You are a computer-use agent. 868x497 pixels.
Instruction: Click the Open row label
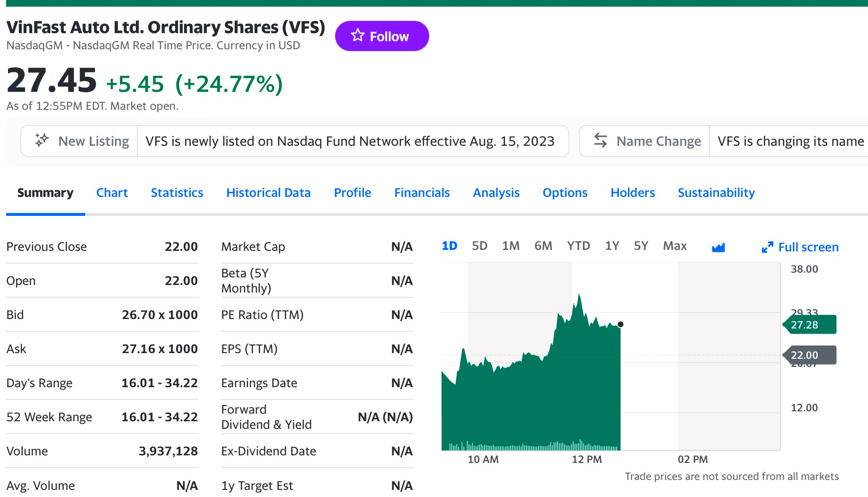(x=21, y=281)
